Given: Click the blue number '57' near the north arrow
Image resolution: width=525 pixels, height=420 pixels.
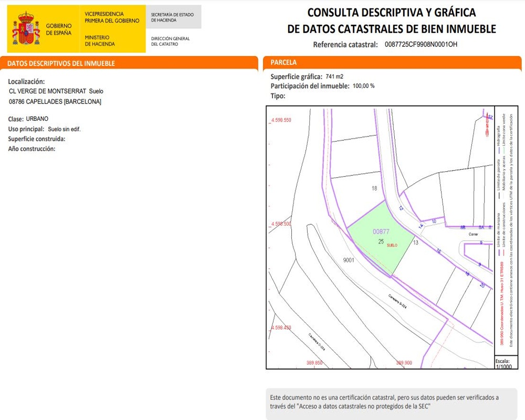Looking at the screenshot, I should (x=490, y=117).
